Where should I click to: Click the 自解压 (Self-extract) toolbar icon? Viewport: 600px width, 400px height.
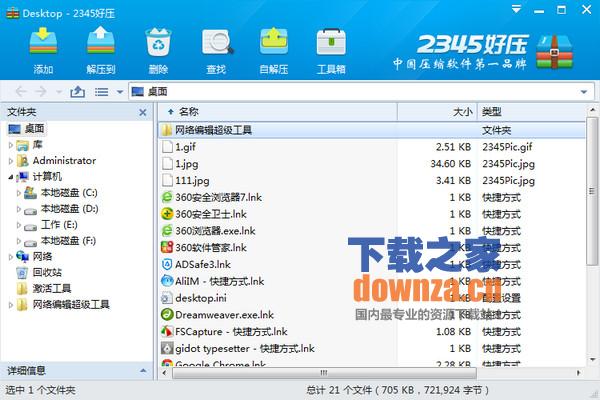coord(274,41)
